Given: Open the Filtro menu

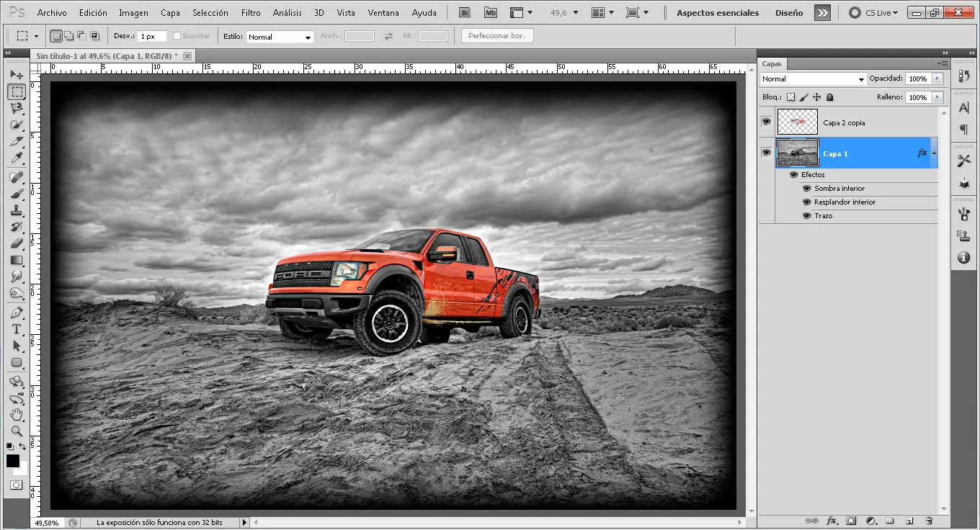Looking at the screenshot, I should click(x=251, y=13).
